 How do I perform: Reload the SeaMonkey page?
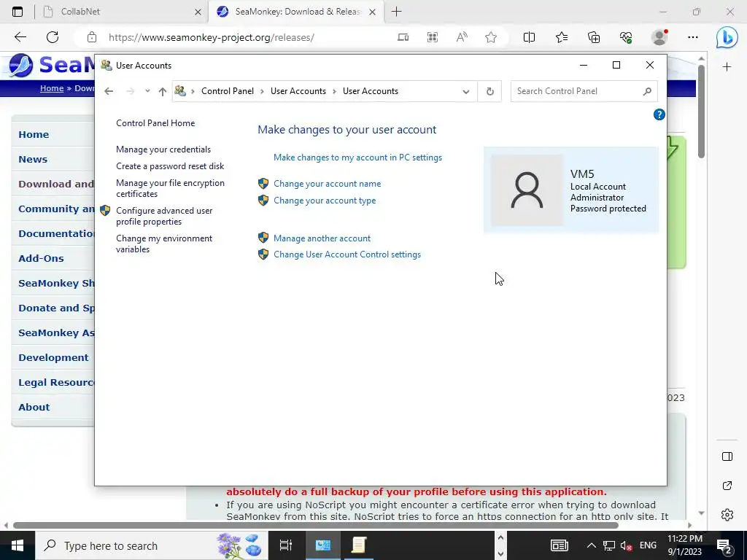click(53, 37)
